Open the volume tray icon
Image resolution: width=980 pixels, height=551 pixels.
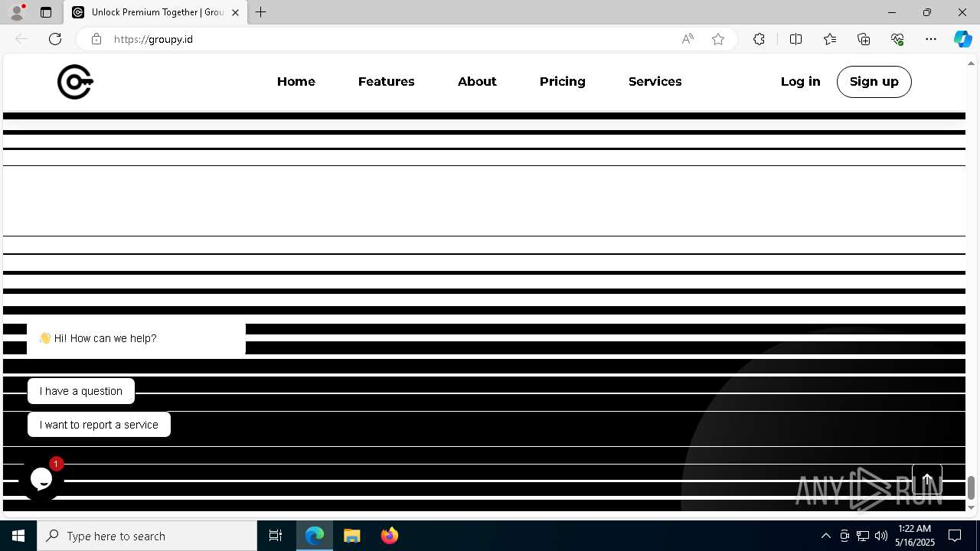pyautogui.click(x=881, y=536)
